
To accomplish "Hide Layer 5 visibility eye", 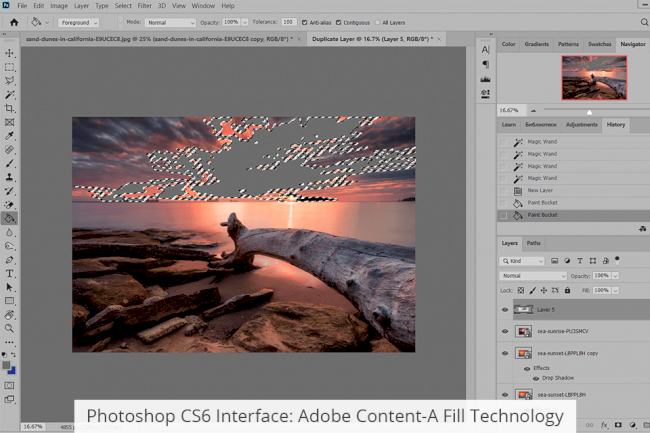I will [x=505, y=310].
